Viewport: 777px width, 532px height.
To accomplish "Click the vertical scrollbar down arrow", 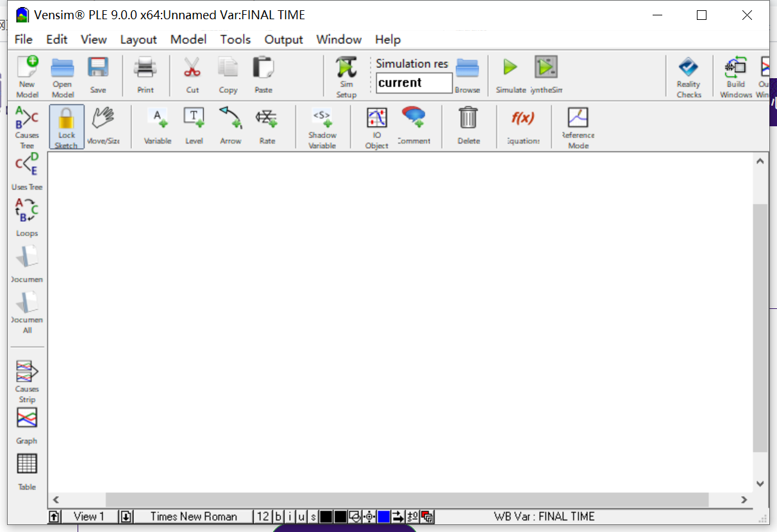I will tap(760, 484).
